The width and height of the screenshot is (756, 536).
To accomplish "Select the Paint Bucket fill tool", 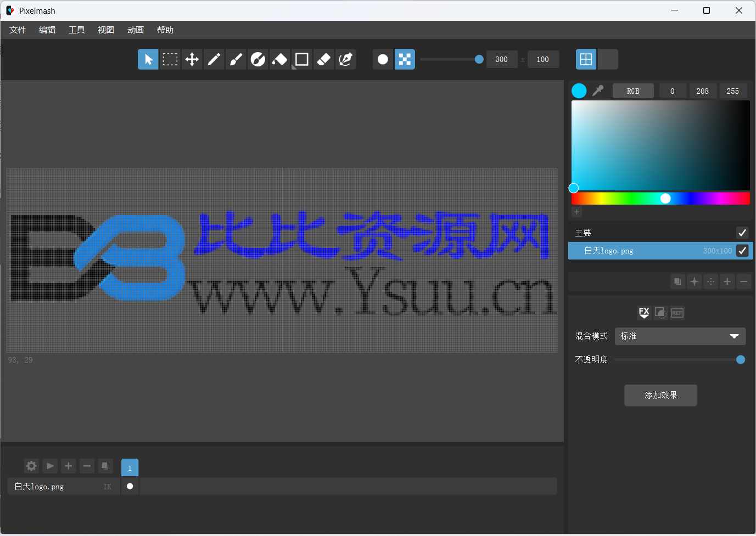I will (279, 59).
